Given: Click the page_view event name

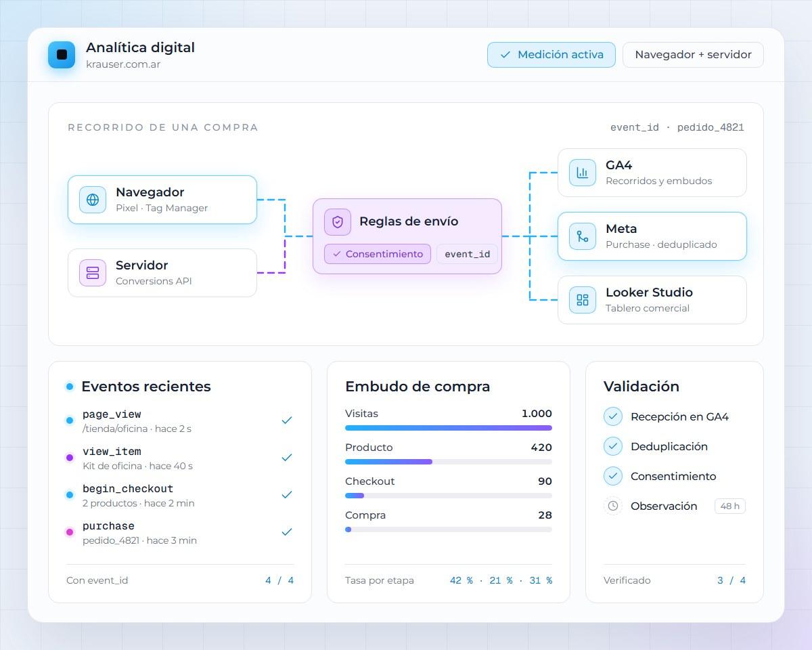Looking at the screenshot, I should [112, 414].
